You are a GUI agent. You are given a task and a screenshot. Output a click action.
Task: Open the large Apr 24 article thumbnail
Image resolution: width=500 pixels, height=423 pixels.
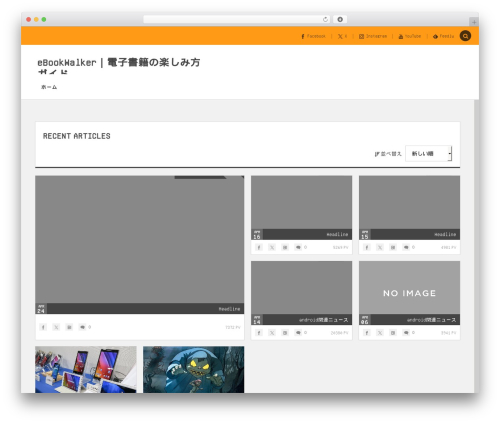click(x=139, y=239)
